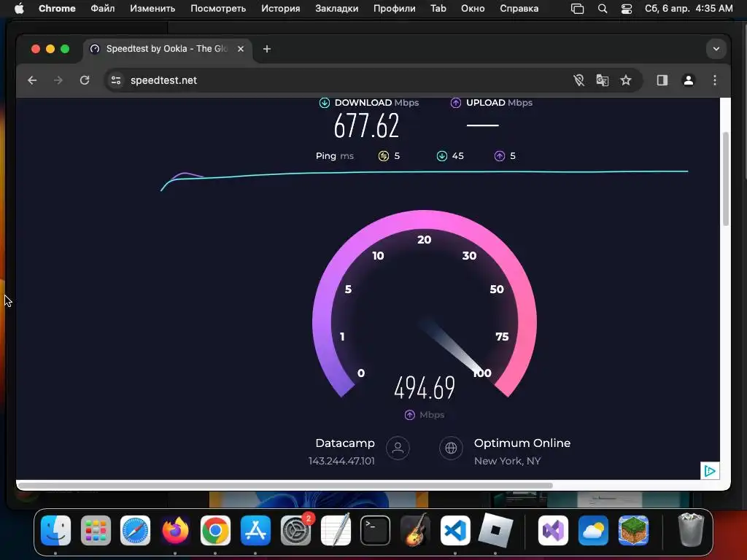Open the Файл menu
This screenshot has width=747, height=560.
tap(102, 8)
